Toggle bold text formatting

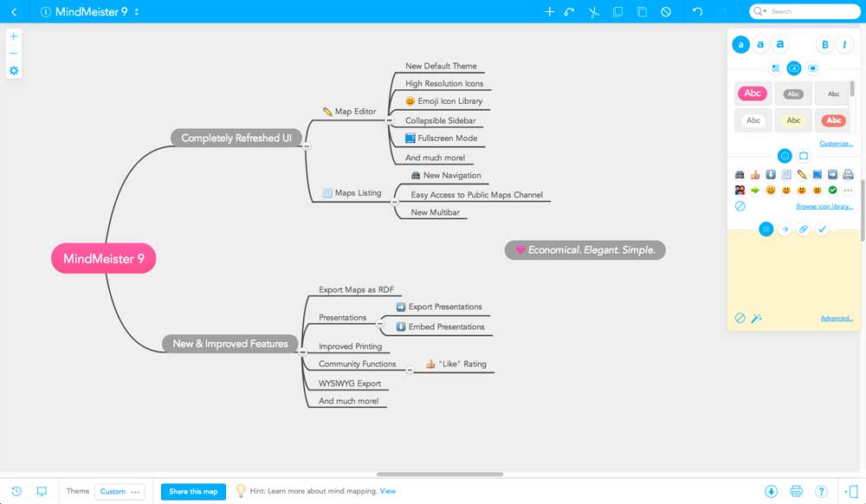tap(825, 45)
